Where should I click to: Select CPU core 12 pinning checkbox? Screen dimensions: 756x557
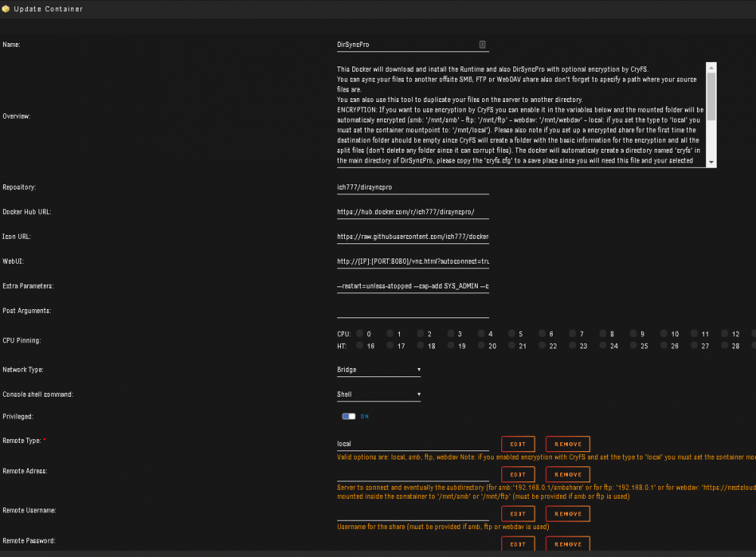(725, 333)
